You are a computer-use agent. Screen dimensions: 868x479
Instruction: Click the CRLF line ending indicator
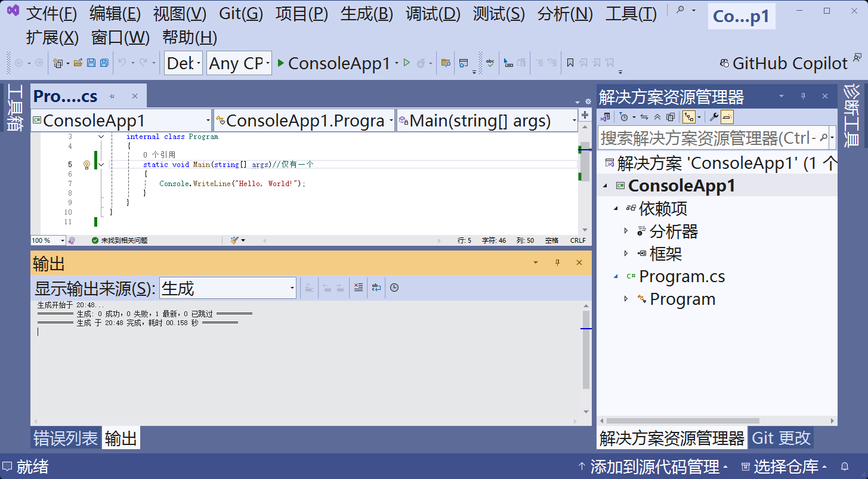(578, 240)
